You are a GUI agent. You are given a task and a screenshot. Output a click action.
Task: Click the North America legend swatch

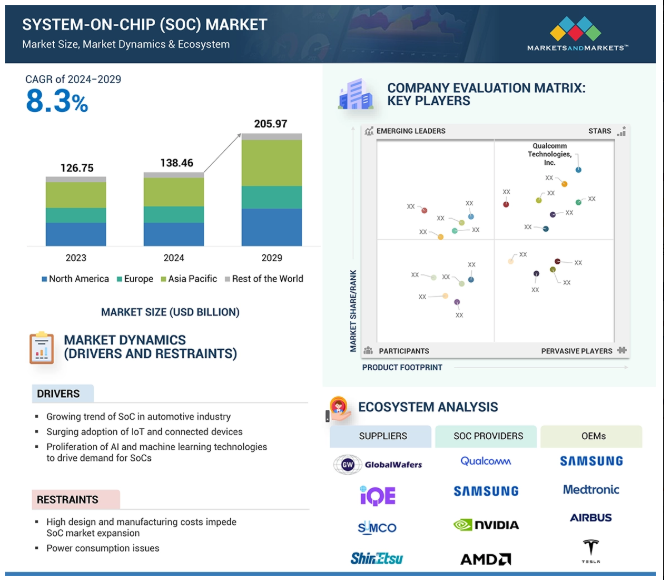coord(44,279)
